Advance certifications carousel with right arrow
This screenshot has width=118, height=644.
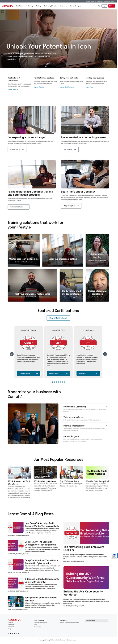tap(105, 354)
